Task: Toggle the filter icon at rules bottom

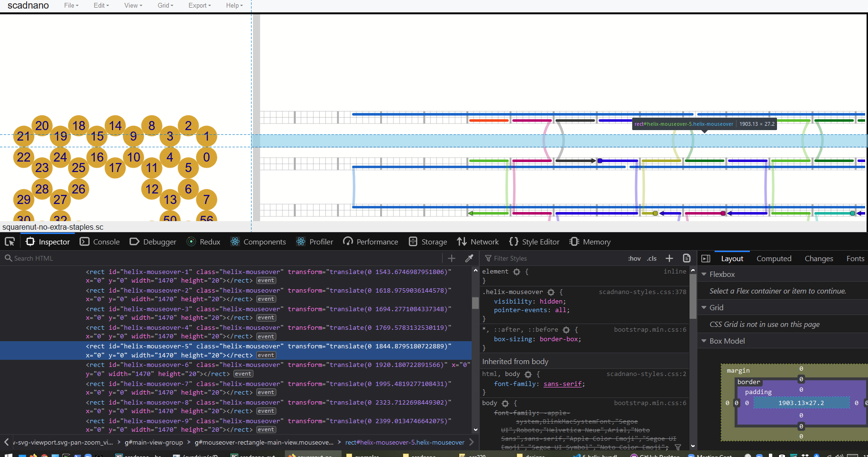Action: tap(677, 447)
